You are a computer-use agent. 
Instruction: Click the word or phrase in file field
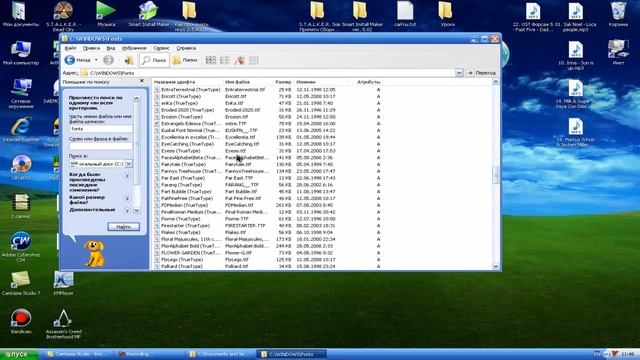tap(101, 146)
